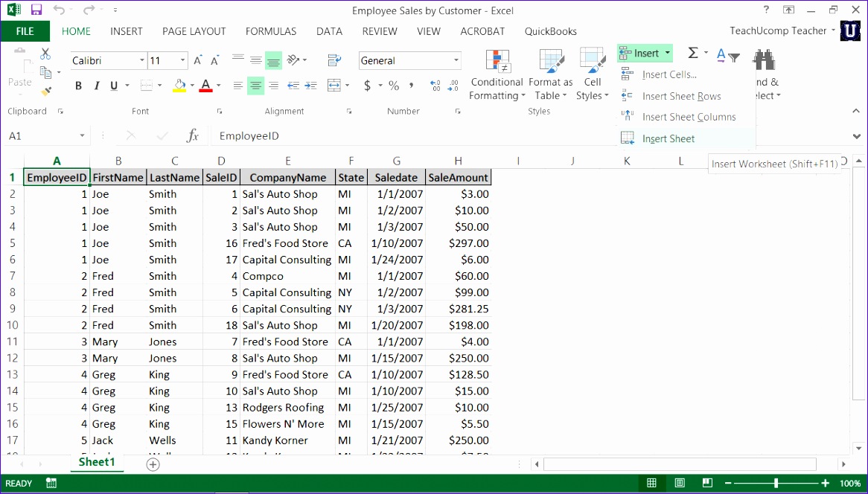Click the Save icon in Quick Access Toolbar
The image size is (868, 494).
coord(35,10)
